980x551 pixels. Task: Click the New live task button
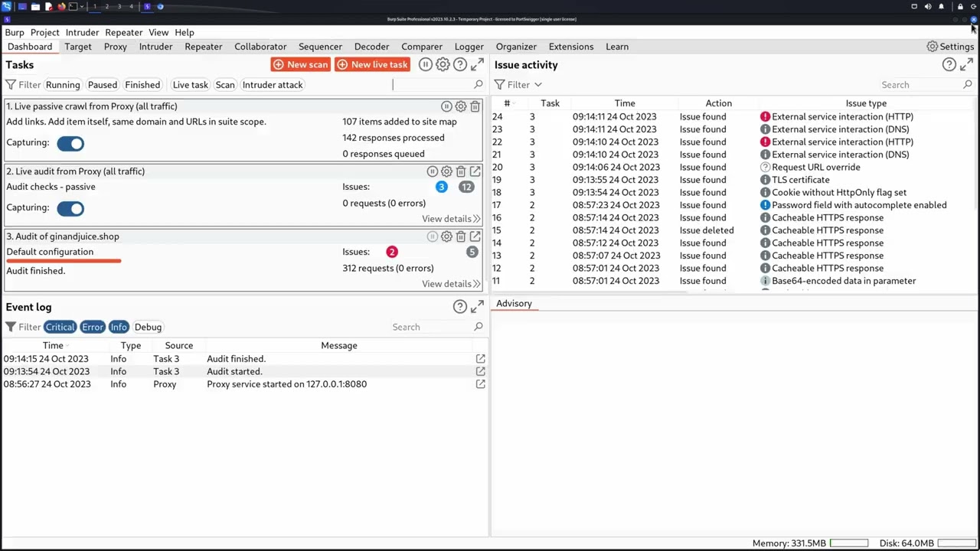tap(373, 65)
